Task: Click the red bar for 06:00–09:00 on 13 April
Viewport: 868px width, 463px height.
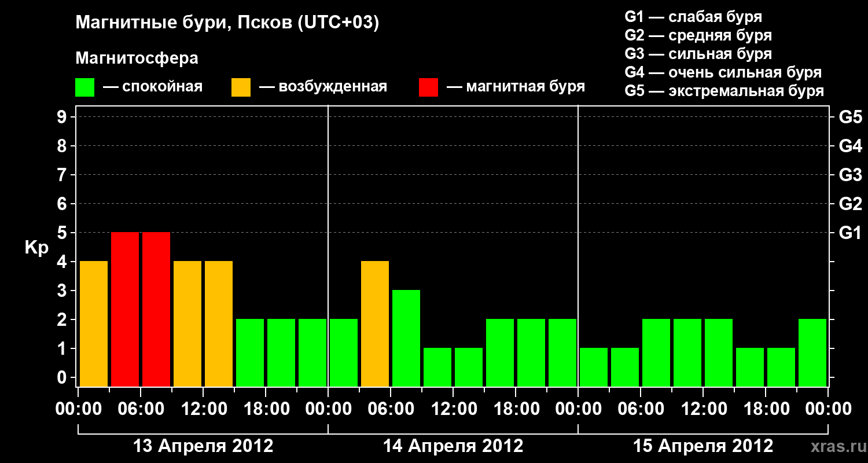Action: [x=156, y=309]
